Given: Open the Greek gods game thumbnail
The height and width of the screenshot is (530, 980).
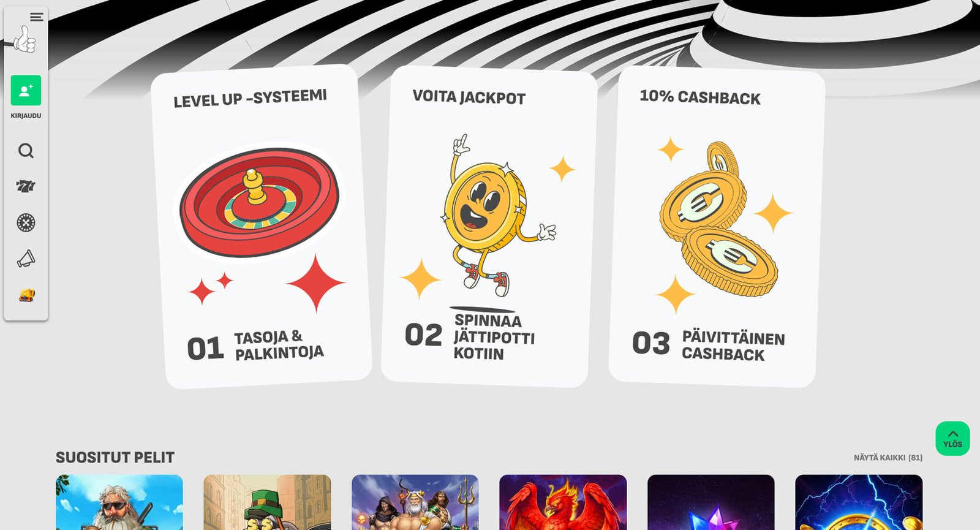Looking at the screenshot, I should (415, 502).
